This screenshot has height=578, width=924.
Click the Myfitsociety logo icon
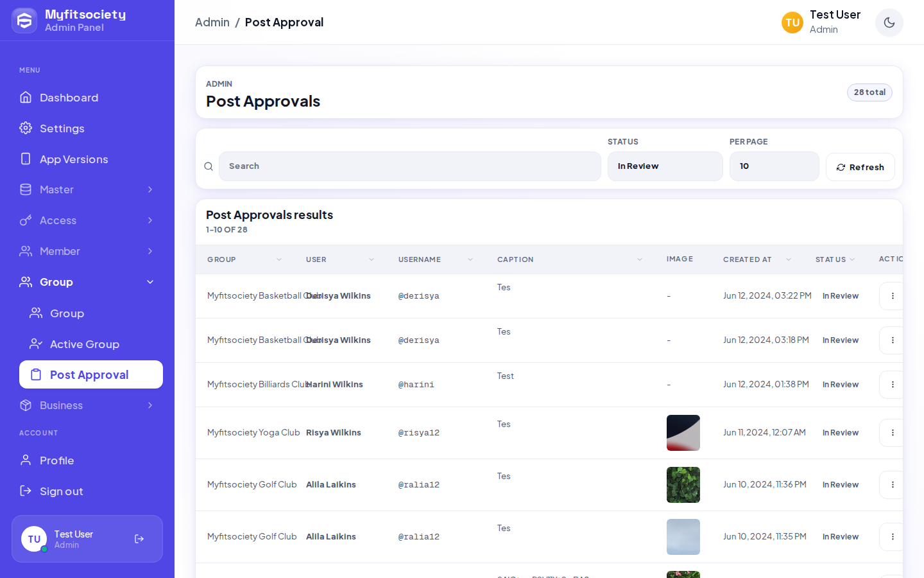(24, 21)
